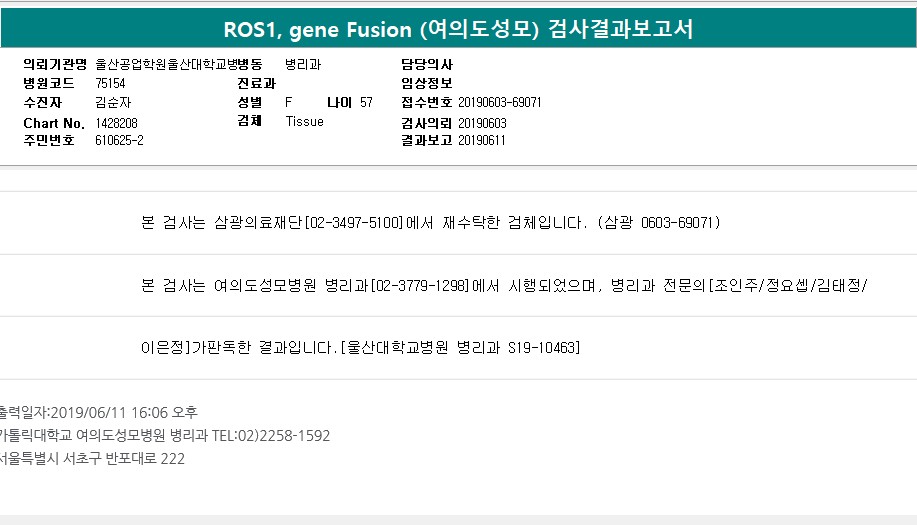
Task: Select the hospital code value 75154
Action: 110,84
